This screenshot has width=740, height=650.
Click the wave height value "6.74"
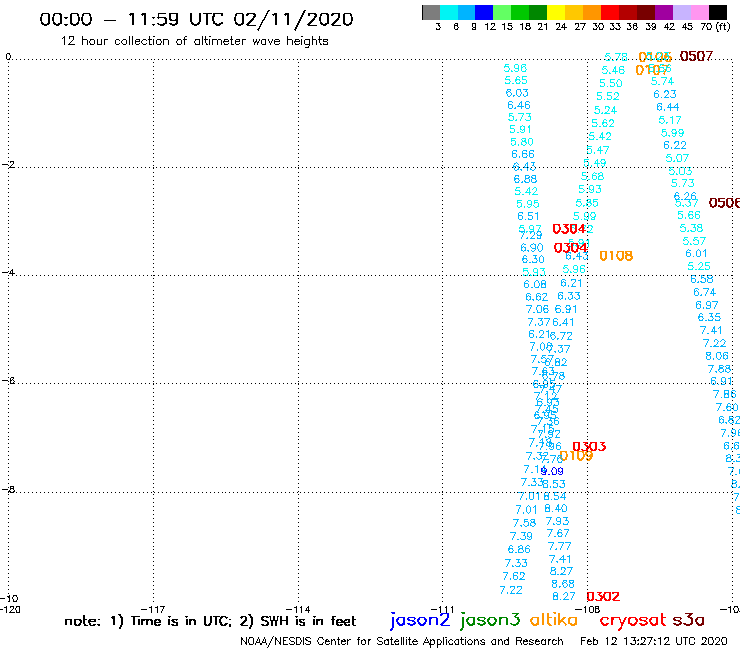pyautogui.click(x=705, y=292)
